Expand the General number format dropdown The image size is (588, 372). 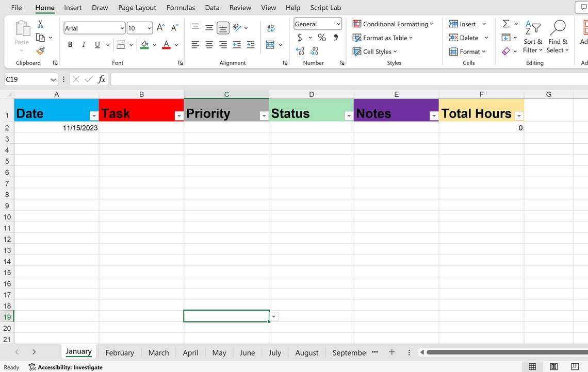[x=338, y=24]
